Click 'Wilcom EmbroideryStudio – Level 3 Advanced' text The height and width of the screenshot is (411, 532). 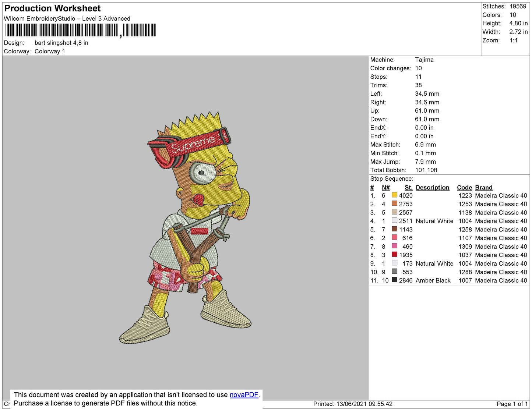67,18
